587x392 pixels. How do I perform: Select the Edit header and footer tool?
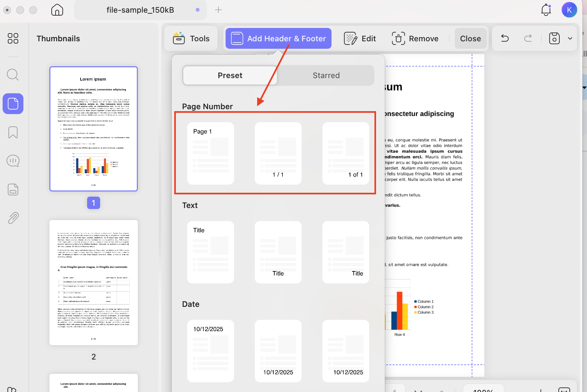360,38
